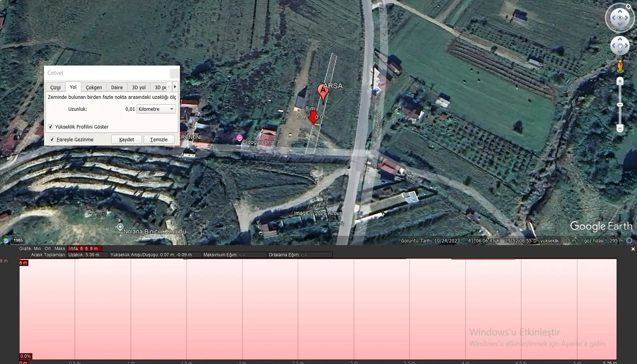The height and width of the screenshot is (364, 637).
Task: Toggle Yükseklik Profilini Göster checkbox
Action: 51,127
